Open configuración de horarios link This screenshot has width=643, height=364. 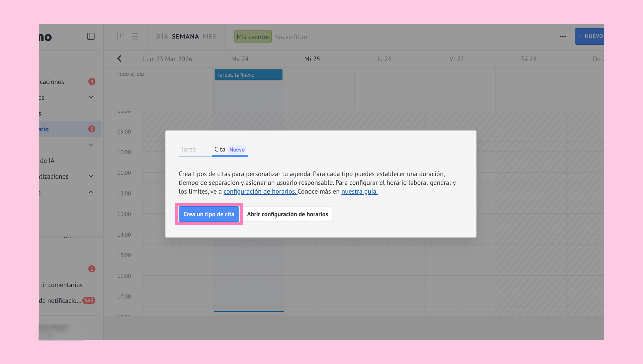(260, 191)
